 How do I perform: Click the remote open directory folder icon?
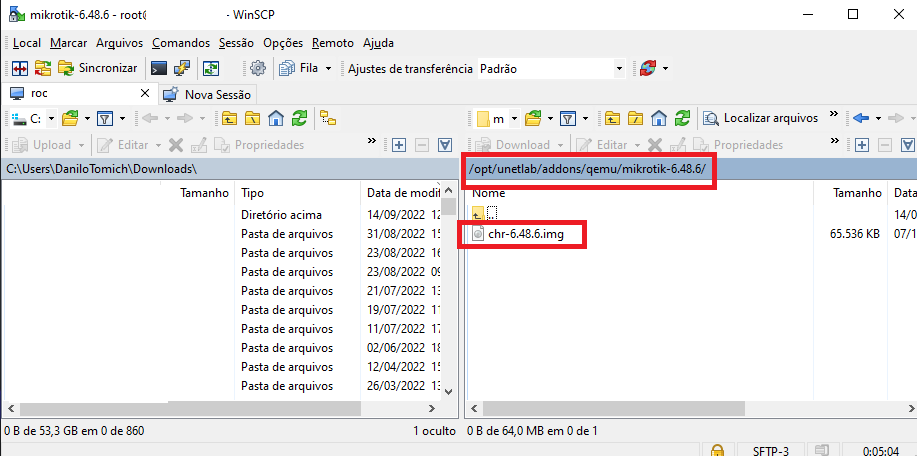pos(533,119)
